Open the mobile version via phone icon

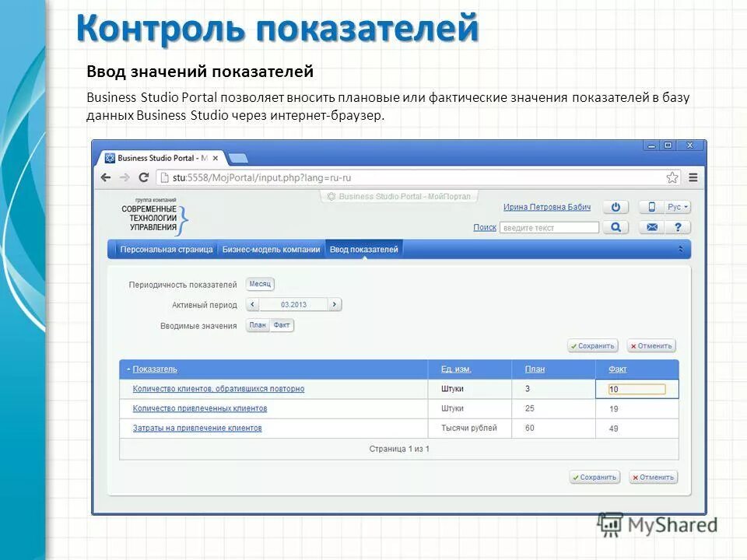click(652, 207)
